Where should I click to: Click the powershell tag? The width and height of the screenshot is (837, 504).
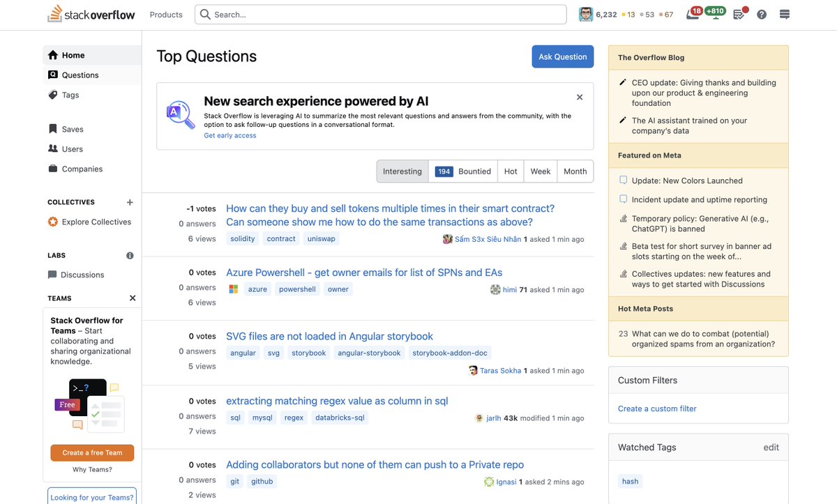[298, 289]
